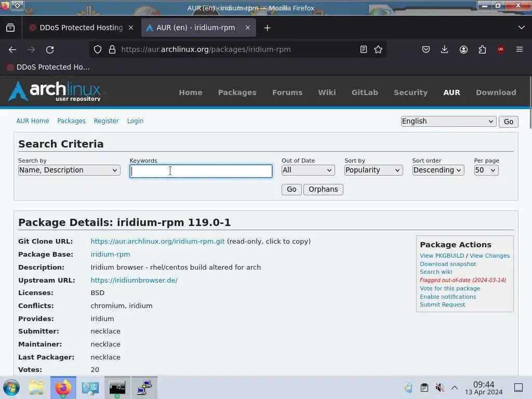The image size is (532, 399).
Task: Click the uBlock Origin extension icon
Action: (501, 49)
